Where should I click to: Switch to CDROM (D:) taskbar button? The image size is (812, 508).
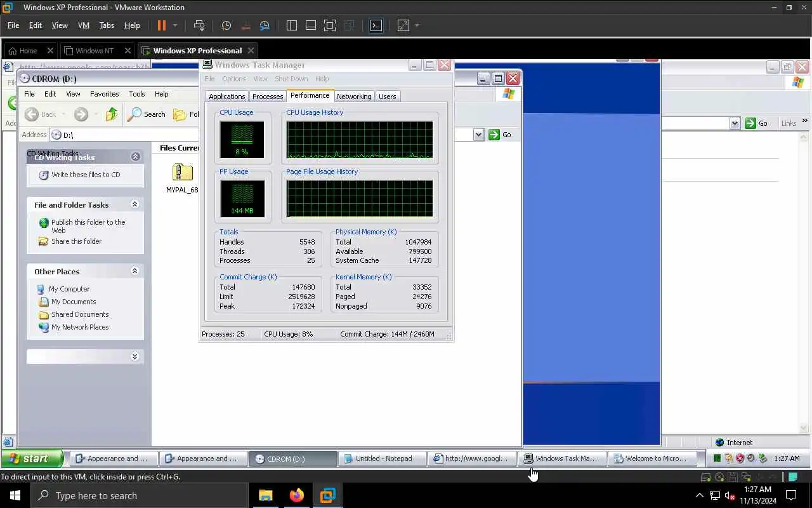pos(294,458)
